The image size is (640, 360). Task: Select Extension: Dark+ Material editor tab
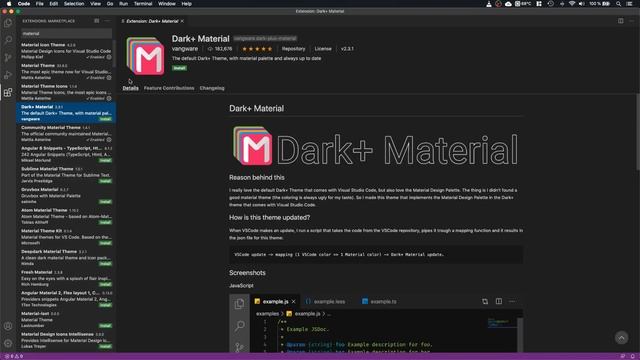(x=151, y=21)
